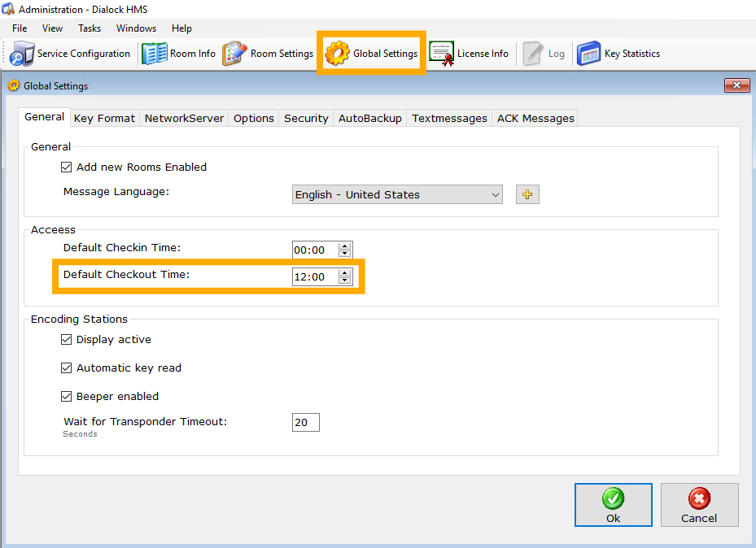Open License Info certificate icon
This screenshot has width=756, height=548.
click(442, 54)
